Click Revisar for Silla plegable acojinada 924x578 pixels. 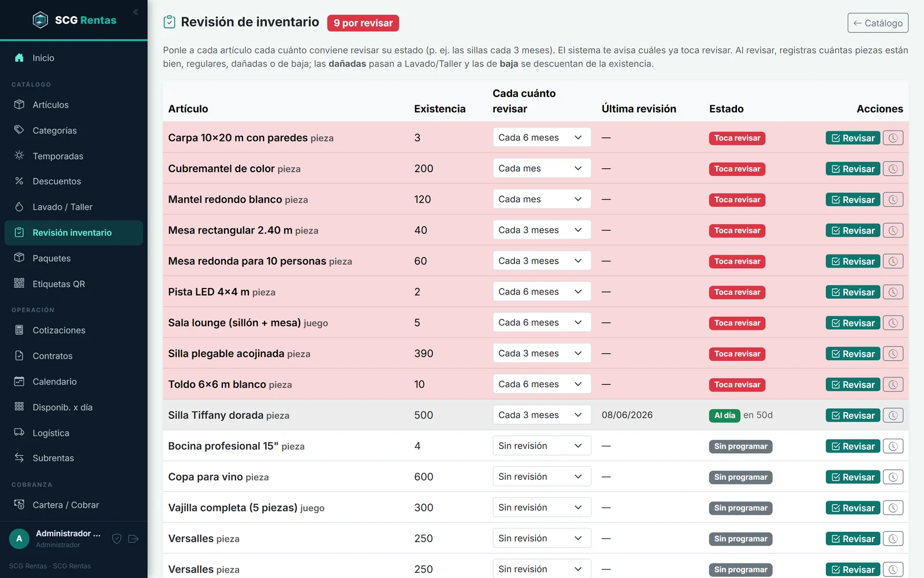tap(852, 354)
